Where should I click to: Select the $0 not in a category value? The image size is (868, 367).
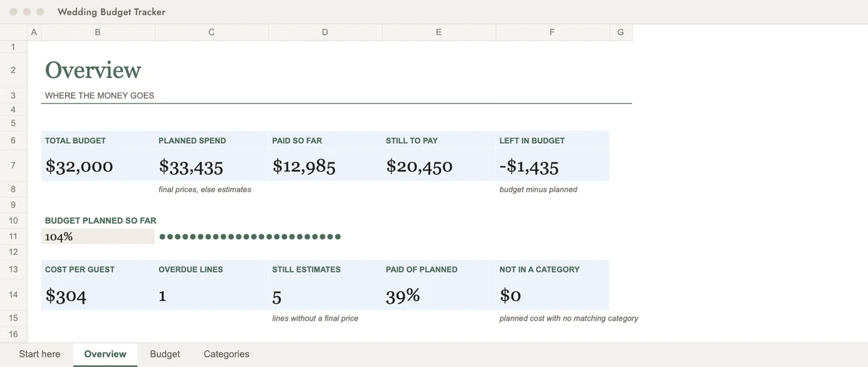(510, 295)
